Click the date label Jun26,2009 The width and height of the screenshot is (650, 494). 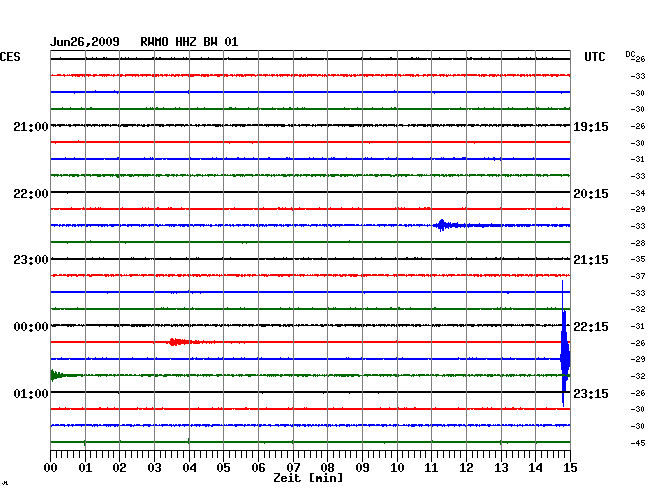click(x=85, y=42)
